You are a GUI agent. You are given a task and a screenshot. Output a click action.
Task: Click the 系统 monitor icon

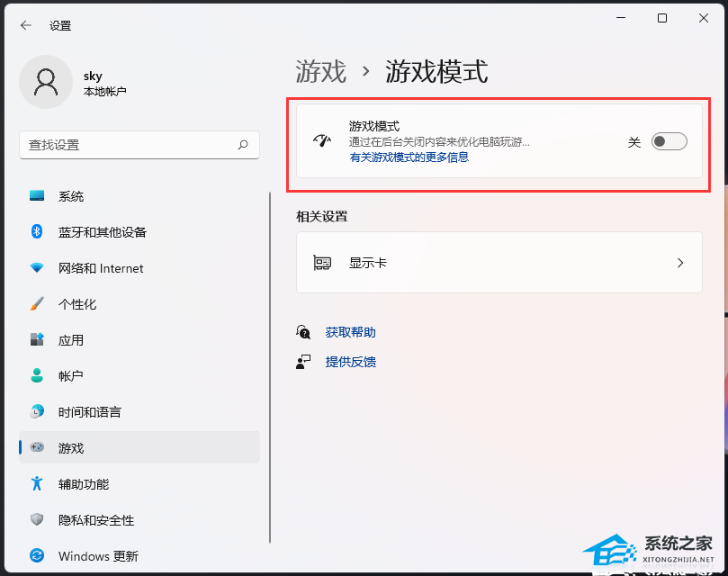(37, 195)
